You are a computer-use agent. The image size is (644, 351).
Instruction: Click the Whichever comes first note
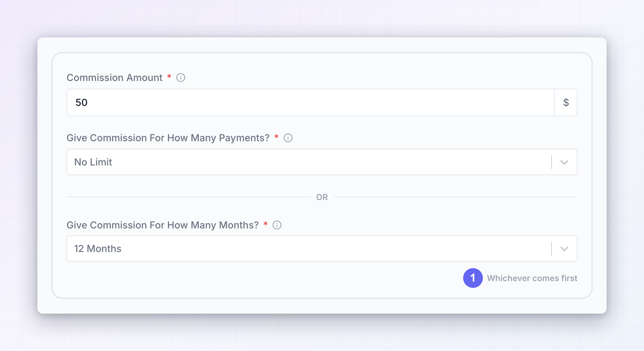[x=532, y=278]
